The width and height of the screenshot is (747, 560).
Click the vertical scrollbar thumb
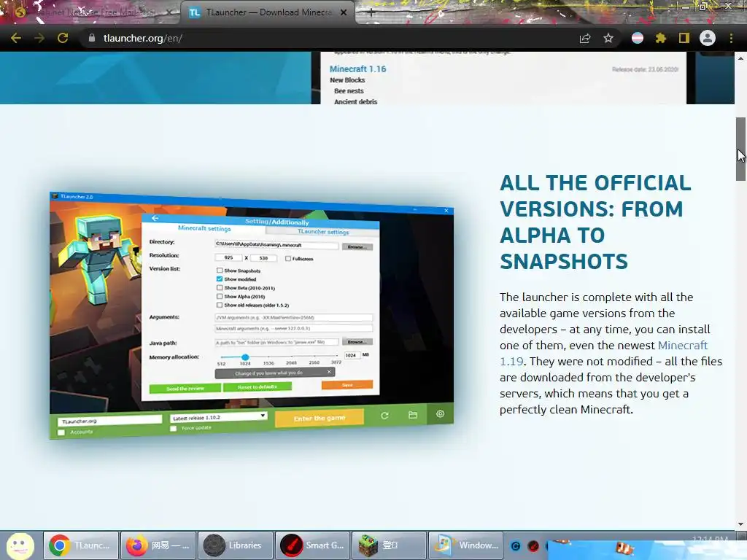coord(740,149)
